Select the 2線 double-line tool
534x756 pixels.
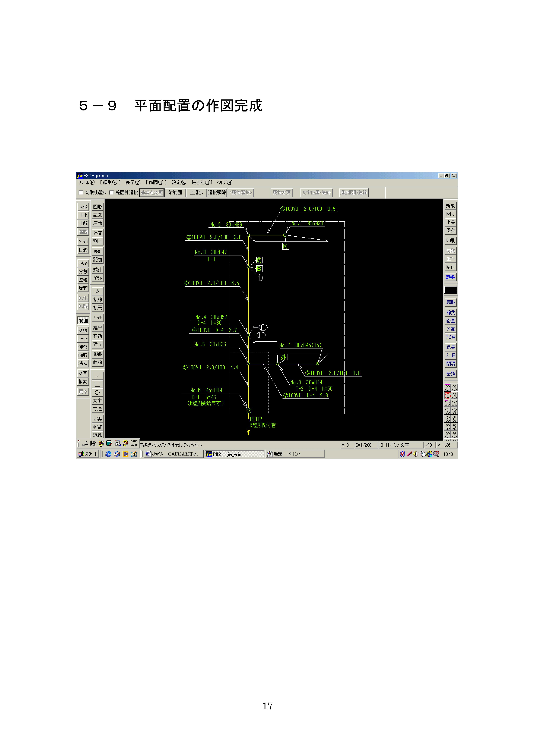click(x=97, y=419)
